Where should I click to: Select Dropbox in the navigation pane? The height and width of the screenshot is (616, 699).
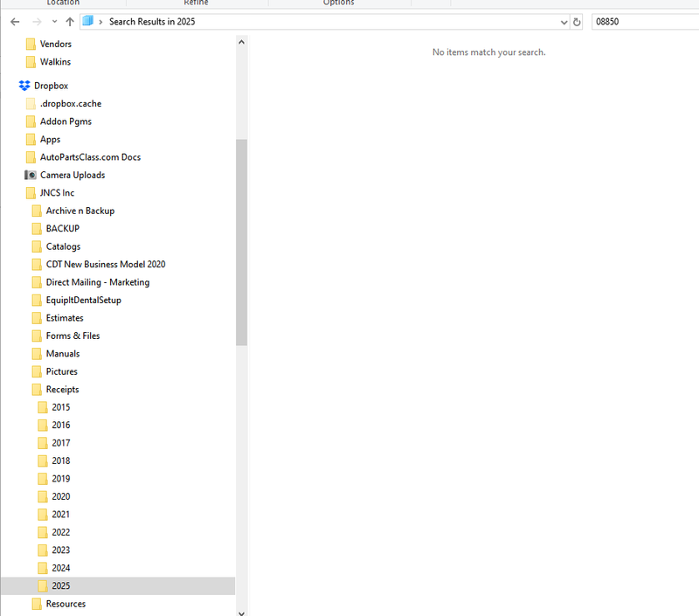point(51,86)
